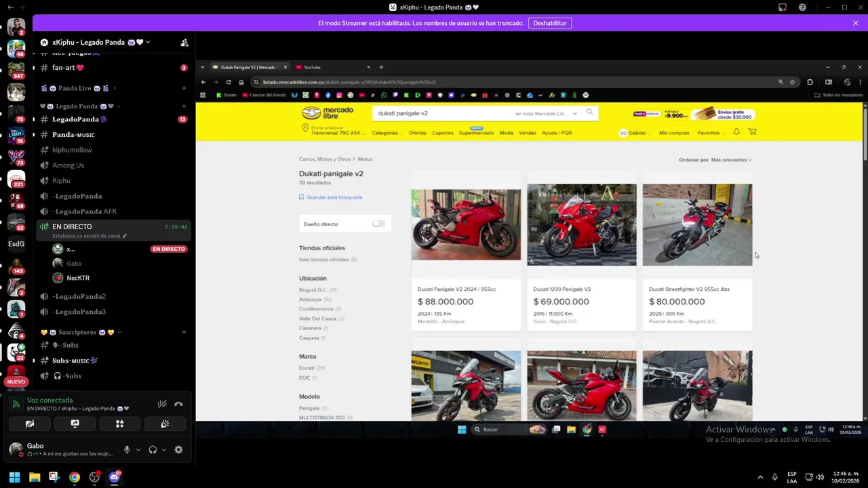Deafen with the headphones icon

point(153,449)
